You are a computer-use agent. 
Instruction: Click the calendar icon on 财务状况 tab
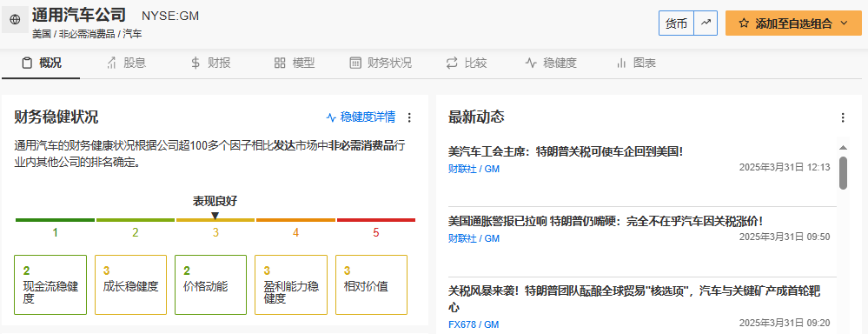tap(355, 63)
